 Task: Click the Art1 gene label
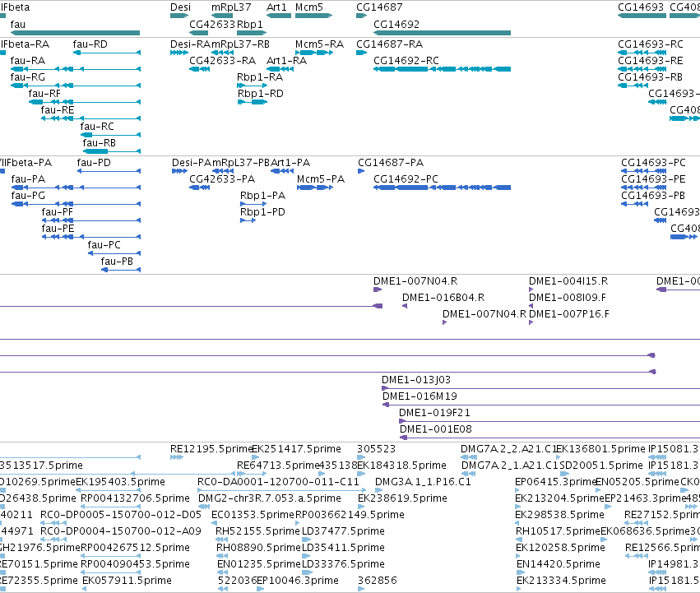(276, 7)
